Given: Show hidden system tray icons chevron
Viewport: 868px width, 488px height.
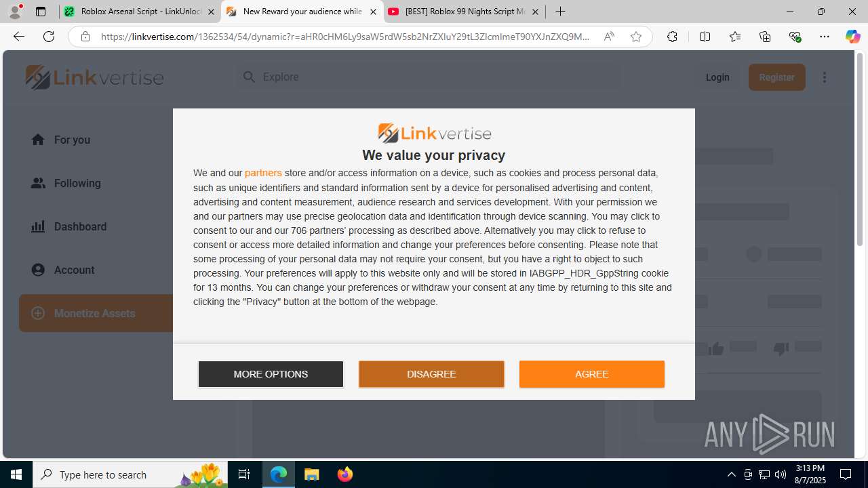Looking at the screenshot, I should click(x=731, y=474).
